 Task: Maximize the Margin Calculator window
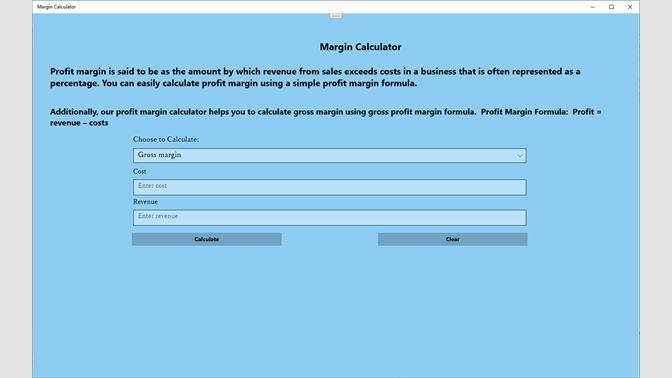[612, 7]
